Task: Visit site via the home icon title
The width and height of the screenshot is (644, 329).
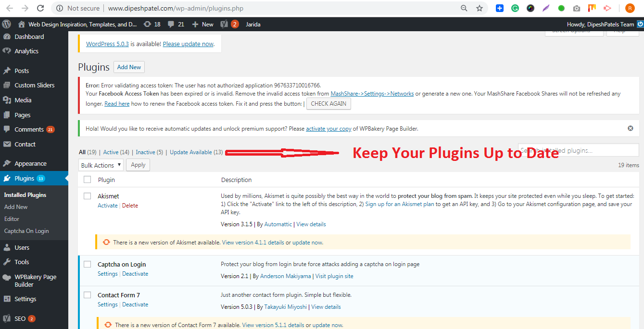Action: (x=77, y=24)
